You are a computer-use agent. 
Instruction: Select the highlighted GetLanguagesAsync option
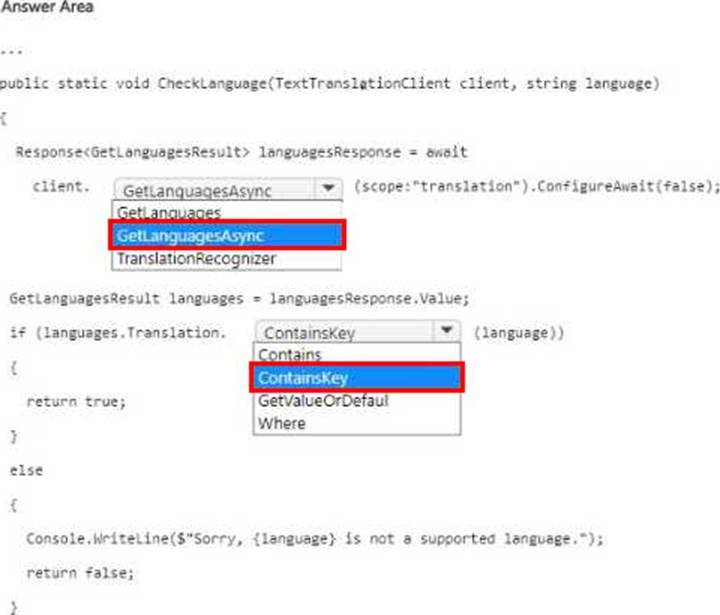(227, 235)
